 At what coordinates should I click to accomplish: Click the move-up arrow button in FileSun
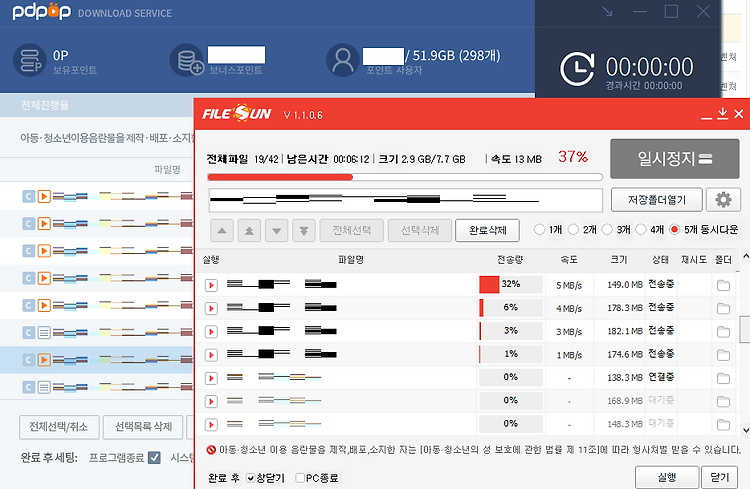(222, 231)
